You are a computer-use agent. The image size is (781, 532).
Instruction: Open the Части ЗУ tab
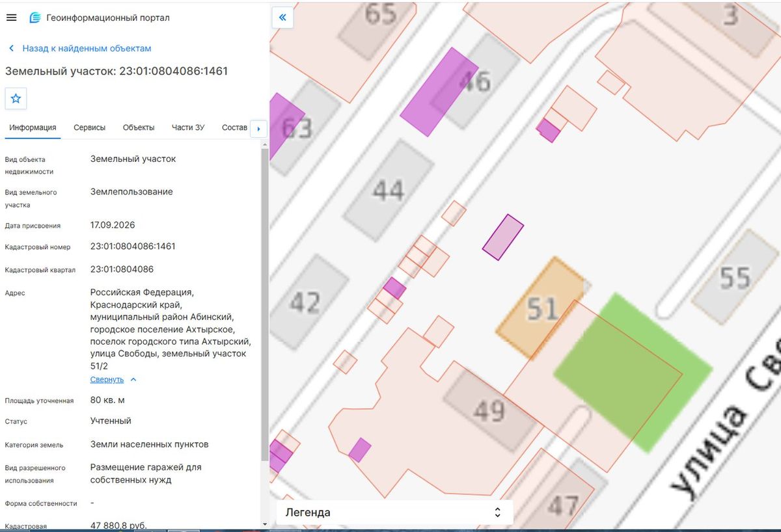tap(188, 127)
